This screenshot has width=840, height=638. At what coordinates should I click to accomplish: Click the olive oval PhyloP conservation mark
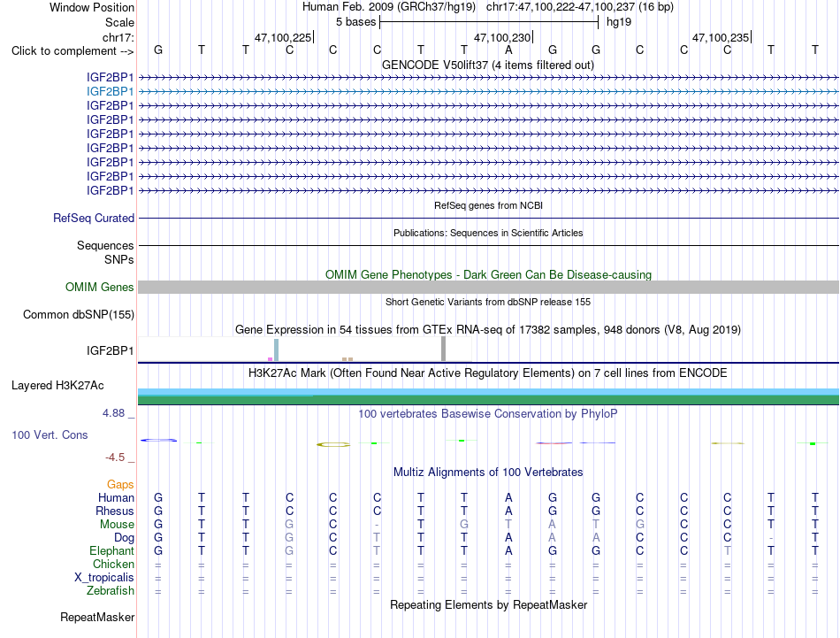coord(333,444)
